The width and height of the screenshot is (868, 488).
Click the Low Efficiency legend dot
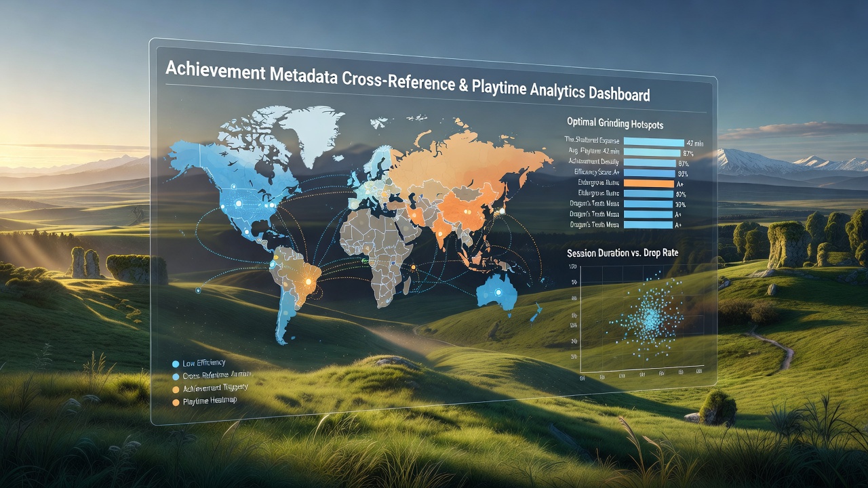[176, 364]
